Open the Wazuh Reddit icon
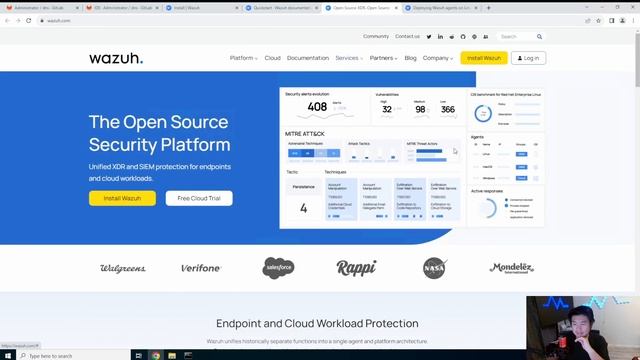The height and width of the screenshot is (360, 640). click(451, 37)
